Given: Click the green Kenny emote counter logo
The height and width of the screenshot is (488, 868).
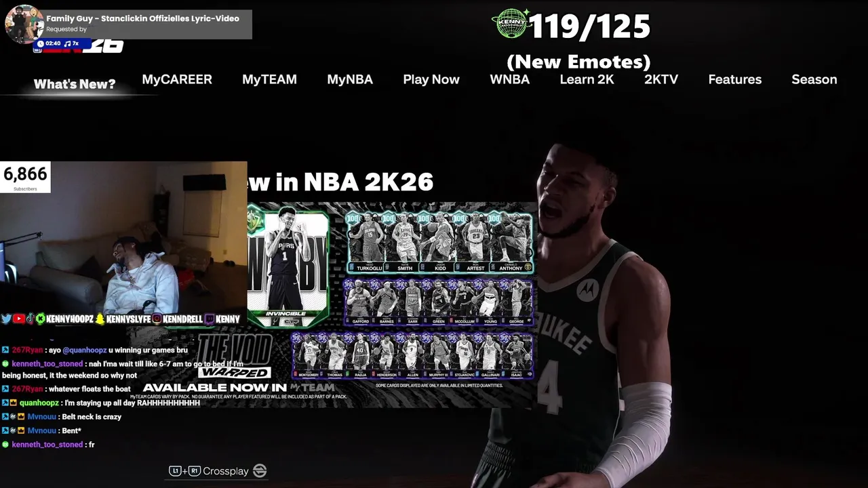Looking at the screenshot, I should click(512, 24).
